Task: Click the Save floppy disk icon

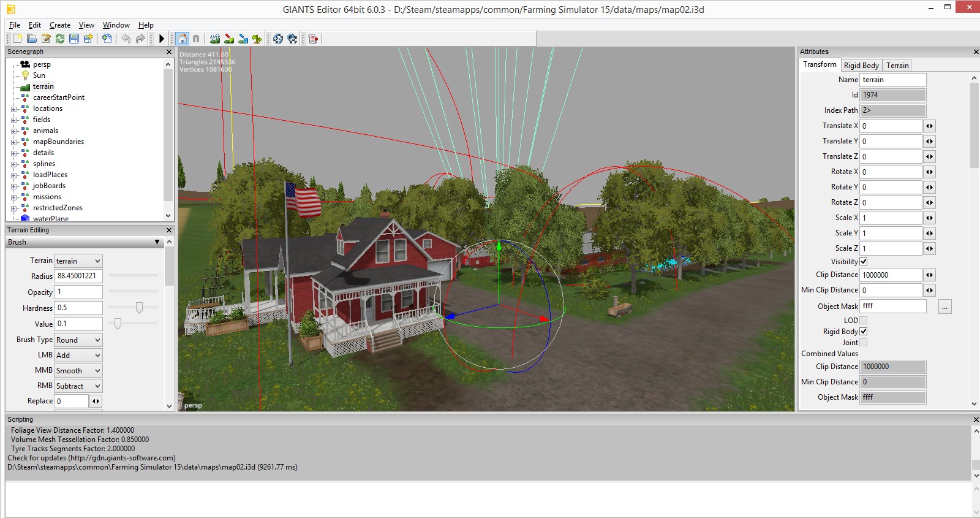Action: pyautogui.click(x=73, y=39)
